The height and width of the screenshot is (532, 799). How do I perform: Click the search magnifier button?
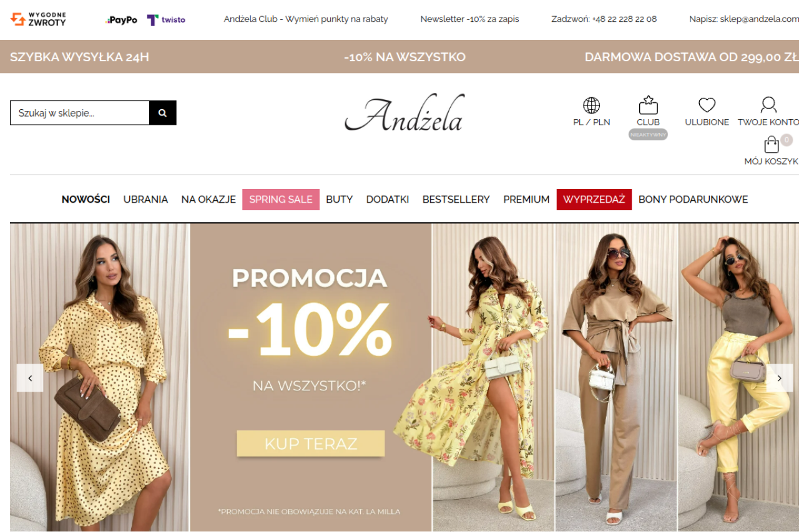pos(162,113)
